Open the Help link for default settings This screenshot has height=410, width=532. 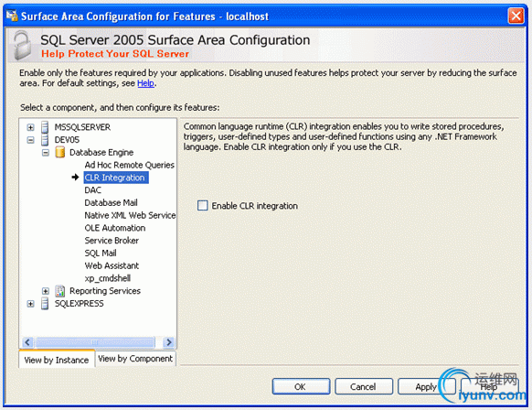[146, 83]
